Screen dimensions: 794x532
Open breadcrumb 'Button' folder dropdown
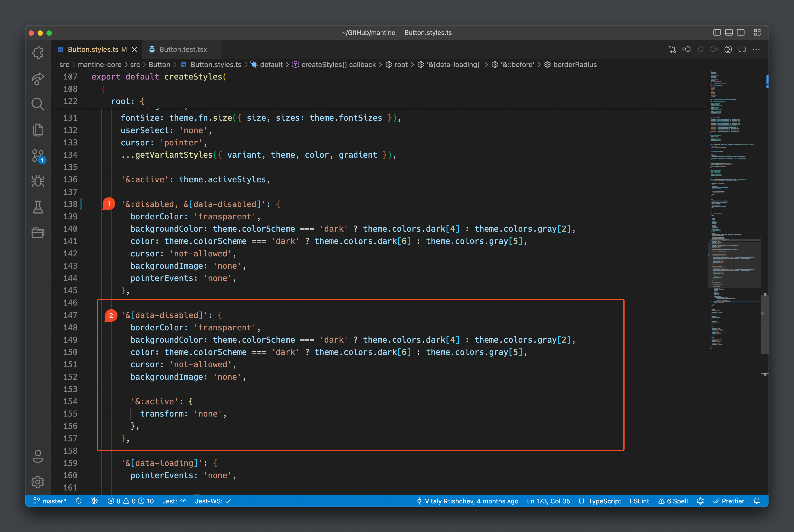(x=159, y=65)
